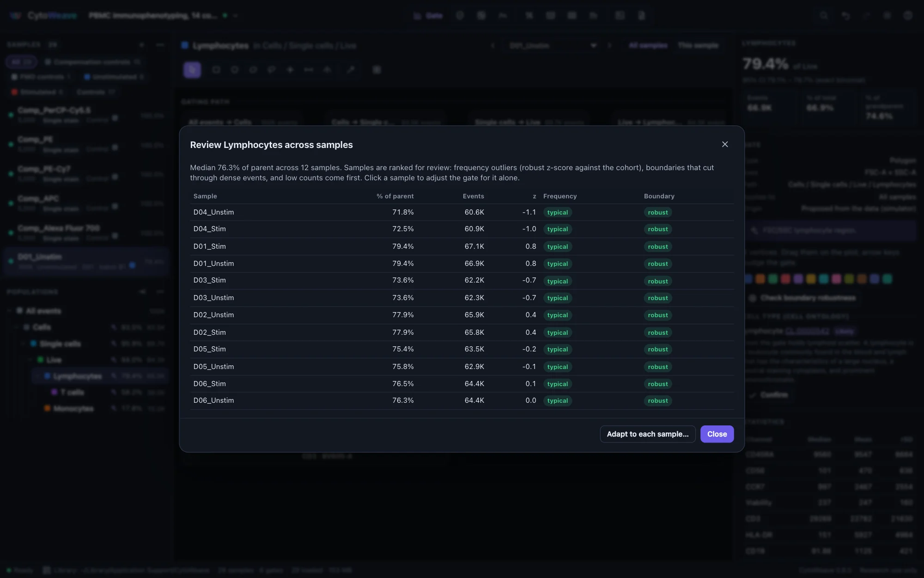924x578 pixels.
Task: Click the purple Close button
Action: [x=717, y=434]
